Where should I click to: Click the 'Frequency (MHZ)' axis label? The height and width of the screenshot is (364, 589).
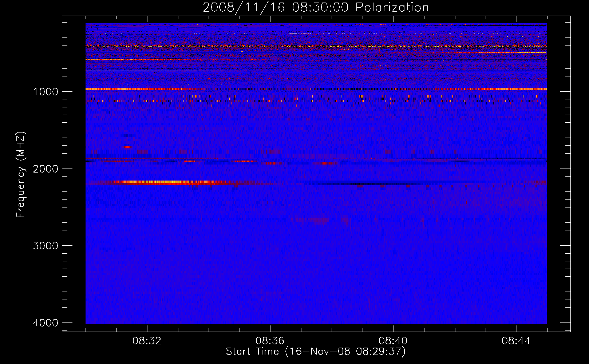coord(21,175)
